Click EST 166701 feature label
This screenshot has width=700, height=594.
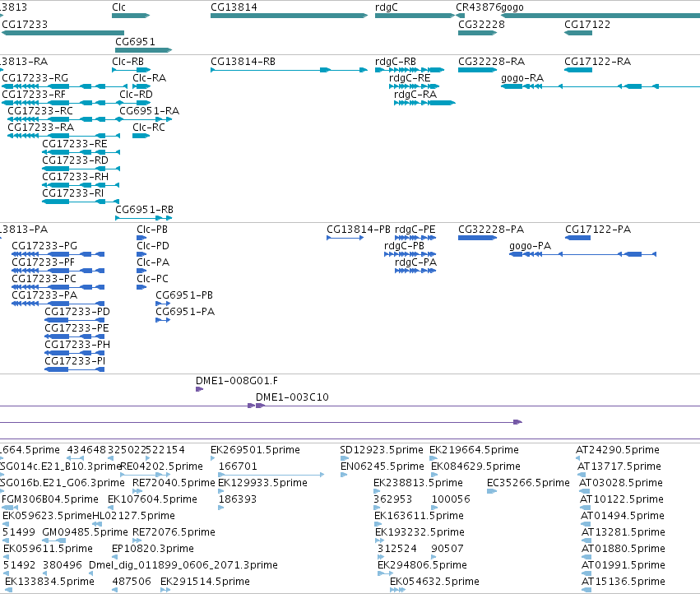pos(238,466)
